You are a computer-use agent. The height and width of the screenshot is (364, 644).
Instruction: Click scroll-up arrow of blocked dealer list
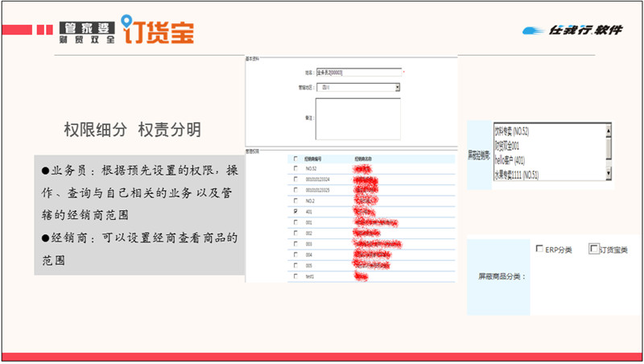click(x=609, y=129)
